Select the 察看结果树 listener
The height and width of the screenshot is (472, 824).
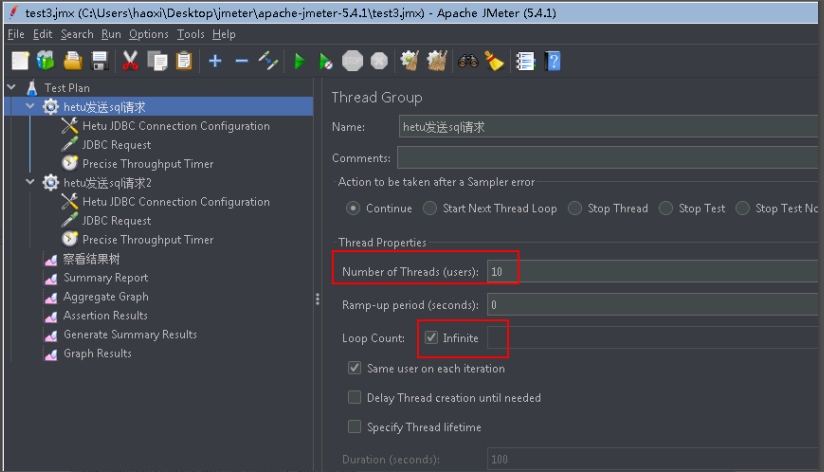click(91, 259)
